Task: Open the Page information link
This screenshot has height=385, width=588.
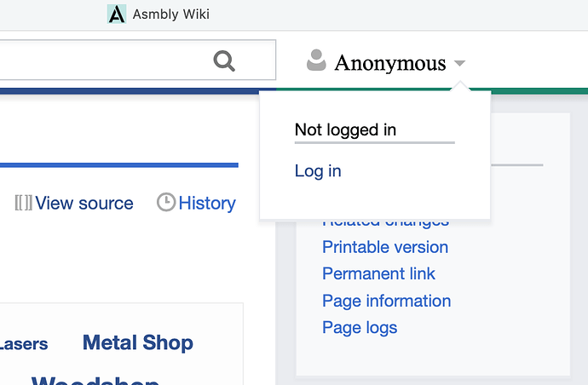Action: tap(387, 301)
